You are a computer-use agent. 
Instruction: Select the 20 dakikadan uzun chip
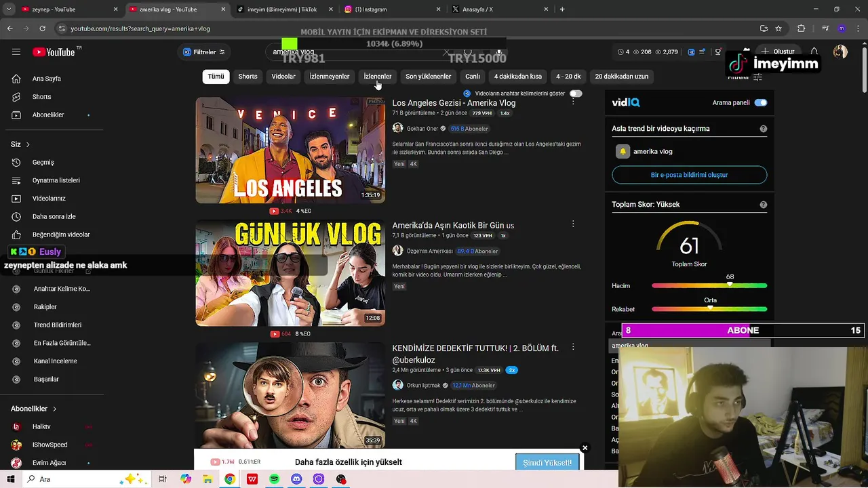click(622, 77)
